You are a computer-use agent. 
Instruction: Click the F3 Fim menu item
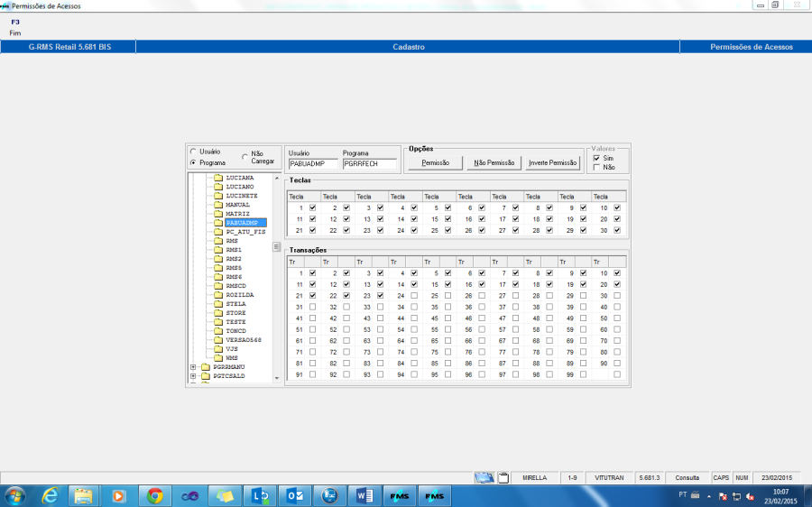point(15,27)
